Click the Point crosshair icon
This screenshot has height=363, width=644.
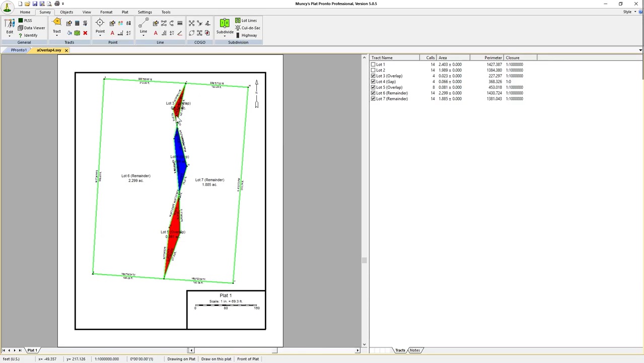point(100,23)
